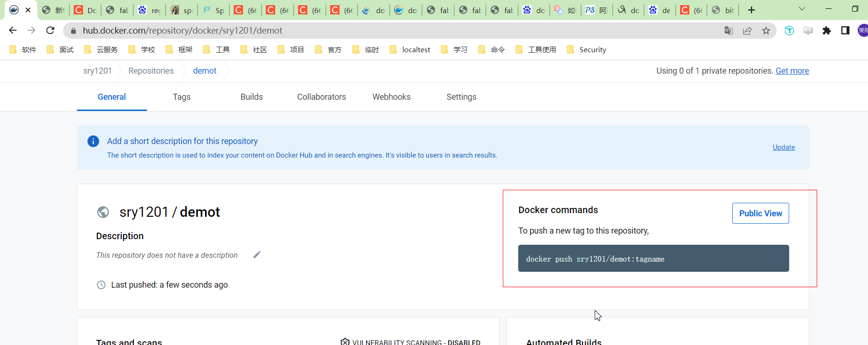Open the teal circular extension icon
868x345 pixels.
coord(789,30)
